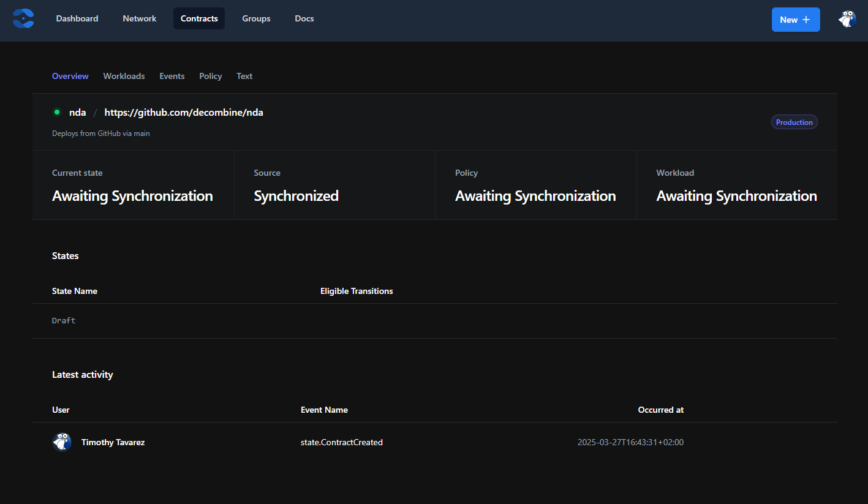Select the Production badge
Viewport: 868px width, 504px height.
pos(794,122)
